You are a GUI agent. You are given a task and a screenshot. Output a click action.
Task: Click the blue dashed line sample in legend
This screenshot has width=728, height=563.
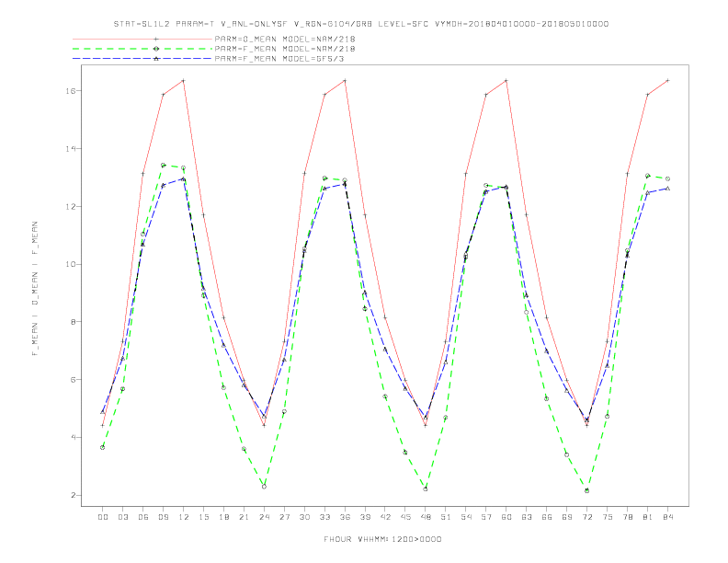pos(142,59)
